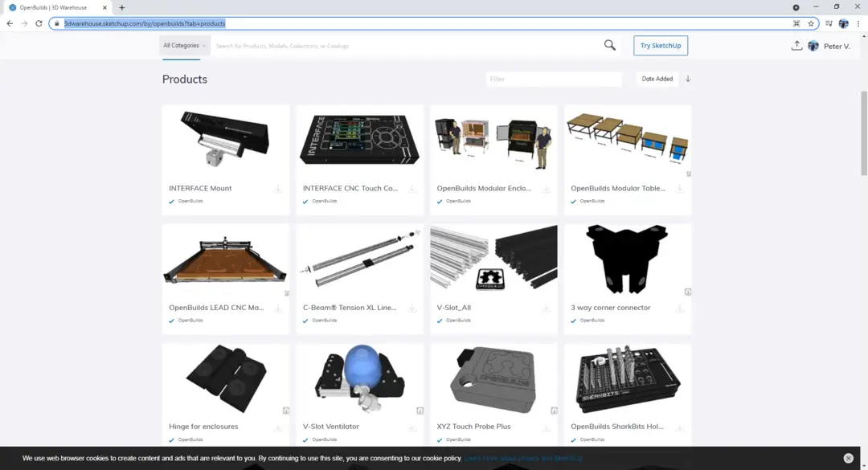The image size is (868, 470).
Task: Open a new browser tab
Action: [x=122, y=8]
